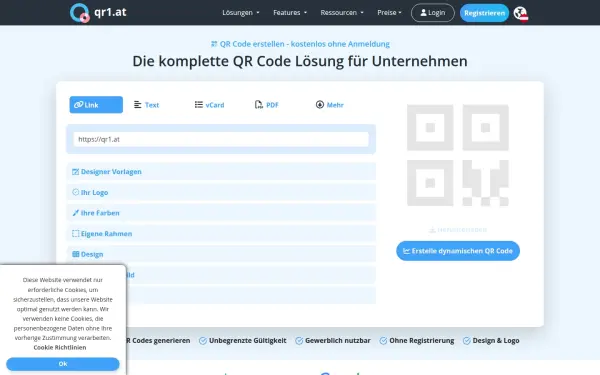
Task: Expand the Ihr Logo section
Action: (x=221, y=192)
